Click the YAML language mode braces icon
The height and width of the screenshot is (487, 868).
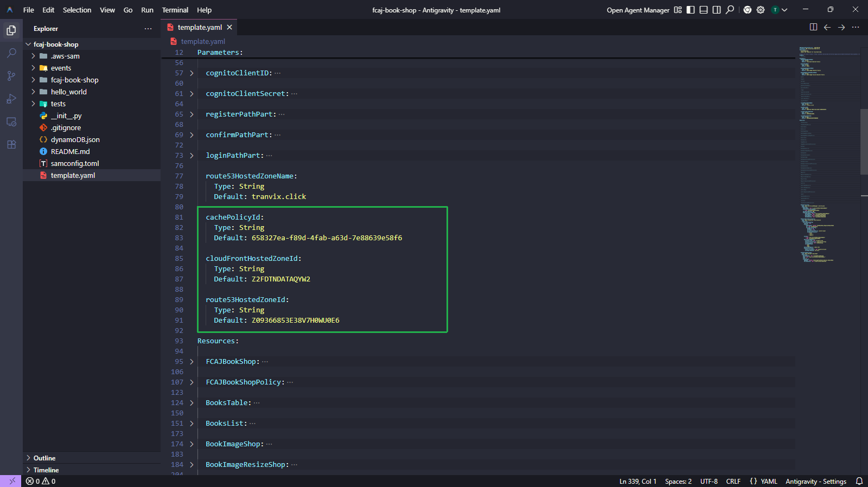(753, 481)
